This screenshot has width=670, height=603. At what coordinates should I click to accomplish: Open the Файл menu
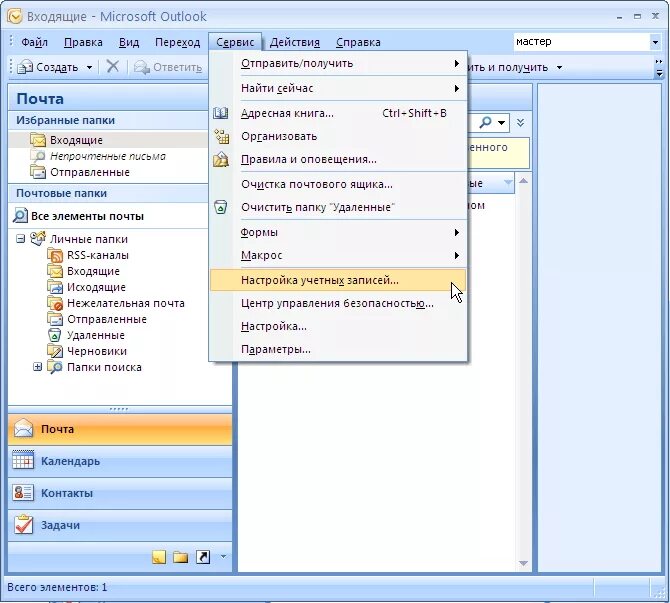coord(34,42)
